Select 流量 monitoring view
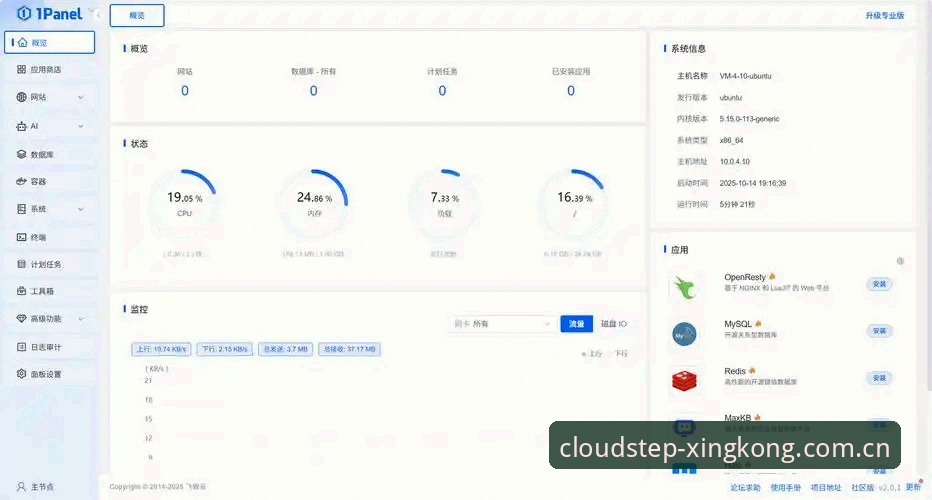 point(577,323)
